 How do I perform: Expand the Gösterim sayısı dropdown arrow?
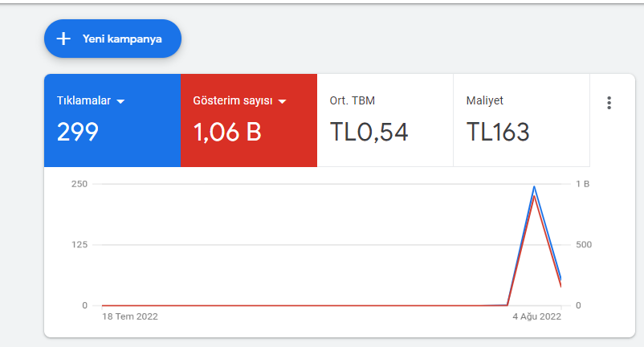coord(282,101)
